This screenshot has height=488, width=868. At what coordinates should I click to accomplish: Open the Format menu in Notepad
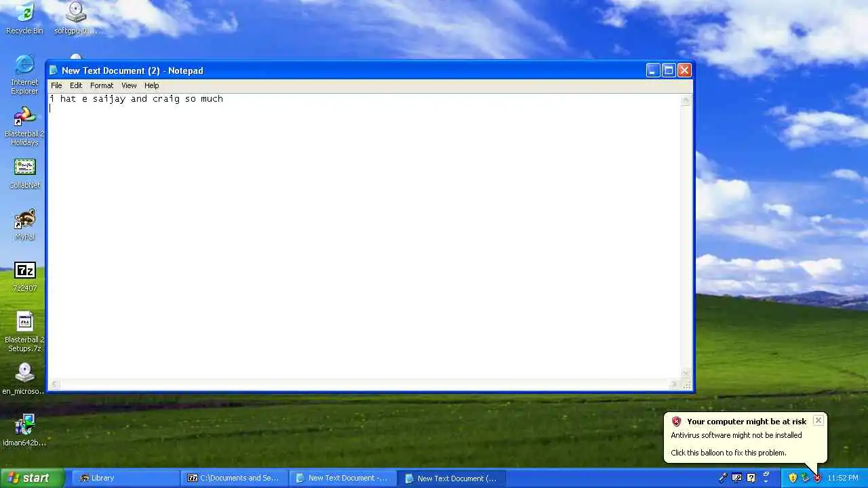102,85
